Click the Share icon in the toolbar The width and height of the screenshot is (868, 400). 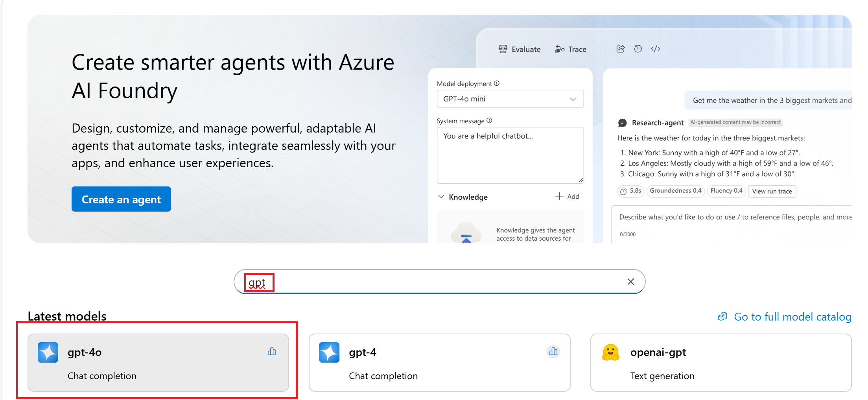pyautogui.click(x=620, y=48)
